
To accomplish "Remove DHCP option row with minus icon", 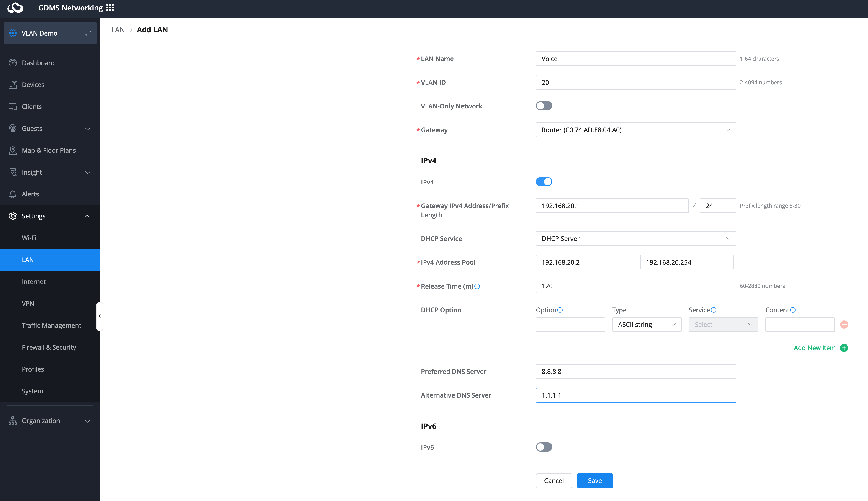I will 844,325.
